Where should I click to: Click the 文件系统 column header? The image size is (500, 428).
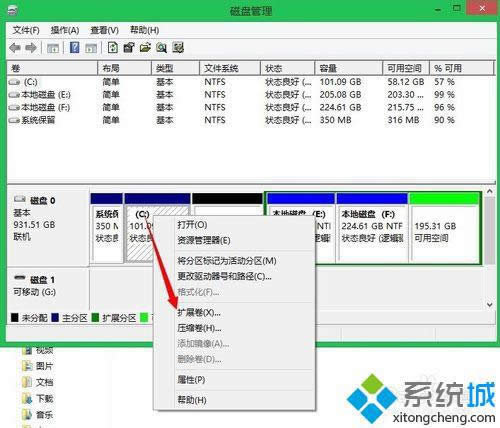click(x=230, y=68)
